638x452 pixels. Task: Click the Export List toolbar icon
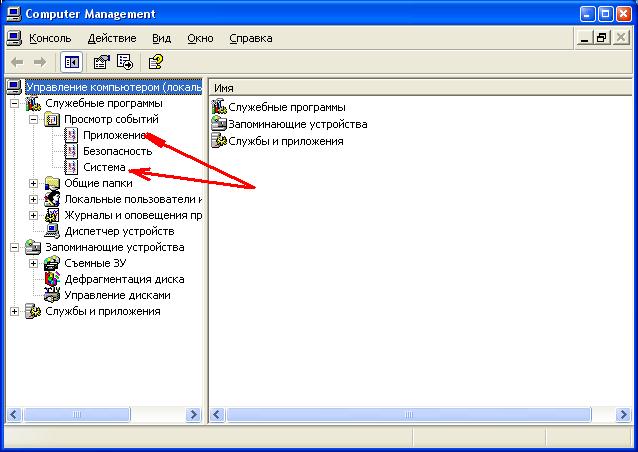coord(125,62)
